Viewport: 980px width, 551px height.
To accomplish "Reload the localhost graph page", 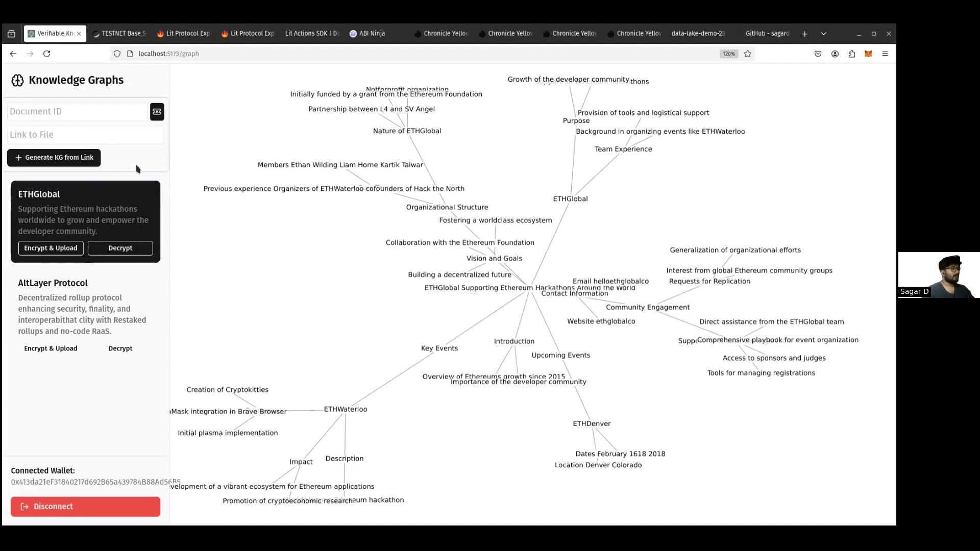I will tap(47, 54).
